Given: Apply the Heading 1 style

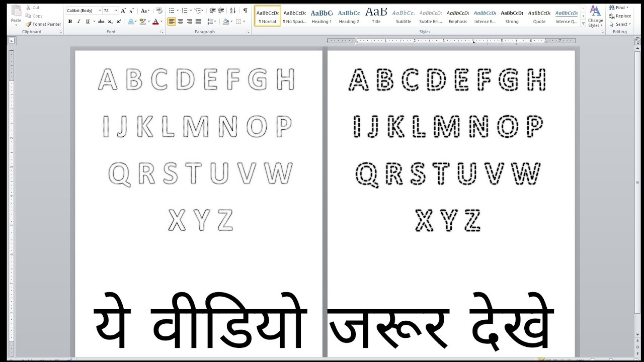Looking at the screenshot, I should pyautogui.click(x=321, y=16).
